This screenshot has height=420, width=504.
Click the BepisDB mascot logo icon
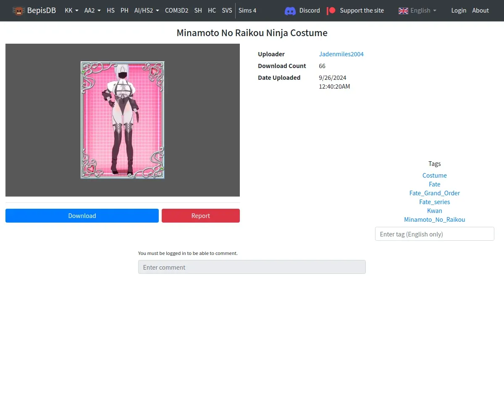pyautogui.click(x=18, y=10)
